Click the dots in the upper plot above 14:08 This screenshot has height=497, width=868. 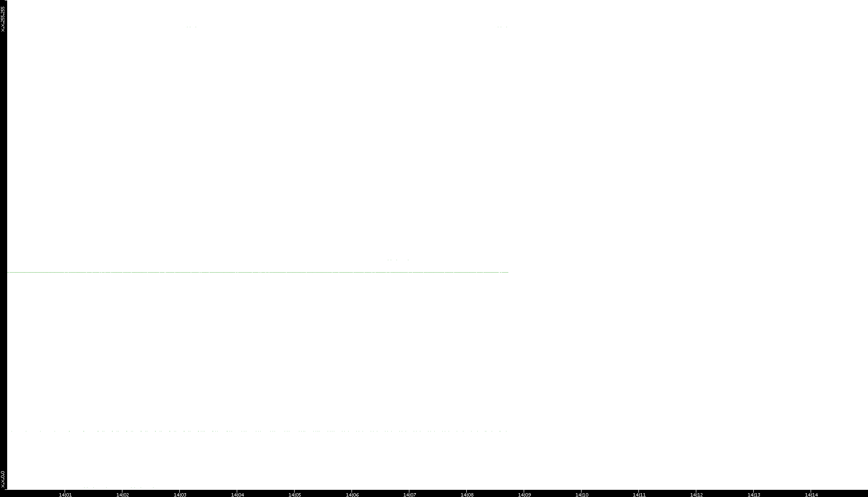[x=502, y=27]
